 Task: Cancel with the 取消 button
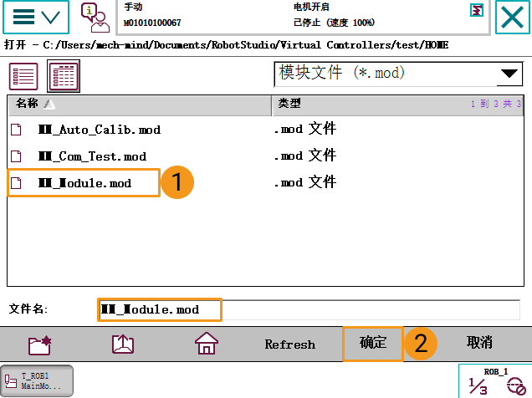(x=479, y=343)
